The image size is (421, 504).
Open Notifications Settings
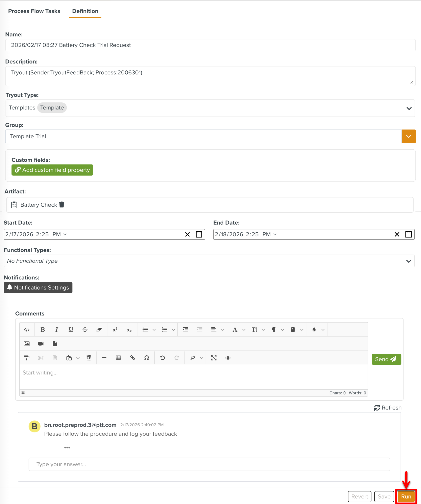[x=38, y=287]
